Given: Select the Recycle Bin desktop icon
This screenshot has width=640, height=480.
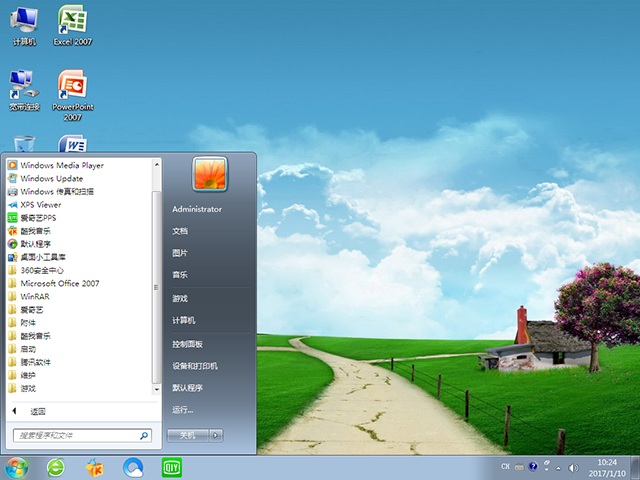Looking at the screenshot, I should pos(24,144).
